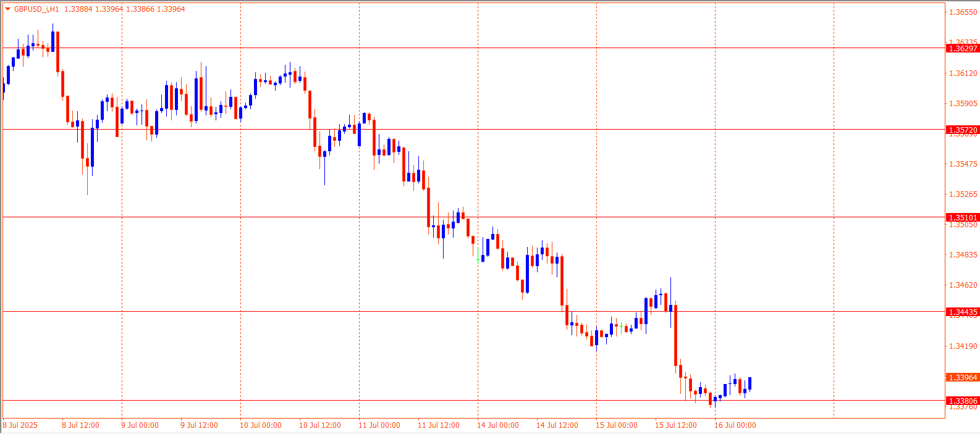Click the GBPUSD_i,H1 chart symbol title
This screenshot has width=980, height=434.
(36, 9)
